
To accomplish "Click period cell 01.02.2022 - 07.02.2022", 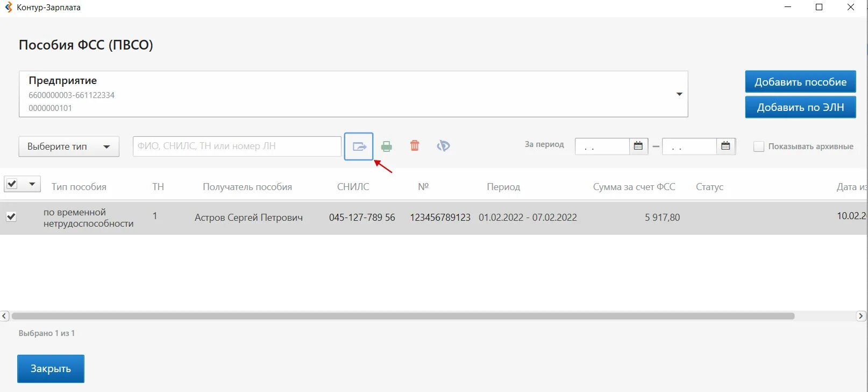I will [x=528, y=218].
